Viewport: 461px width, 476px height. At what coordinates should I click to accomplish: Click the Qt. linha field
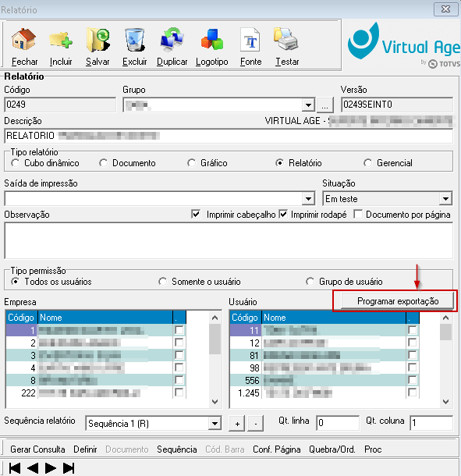[x=337, y=423]
